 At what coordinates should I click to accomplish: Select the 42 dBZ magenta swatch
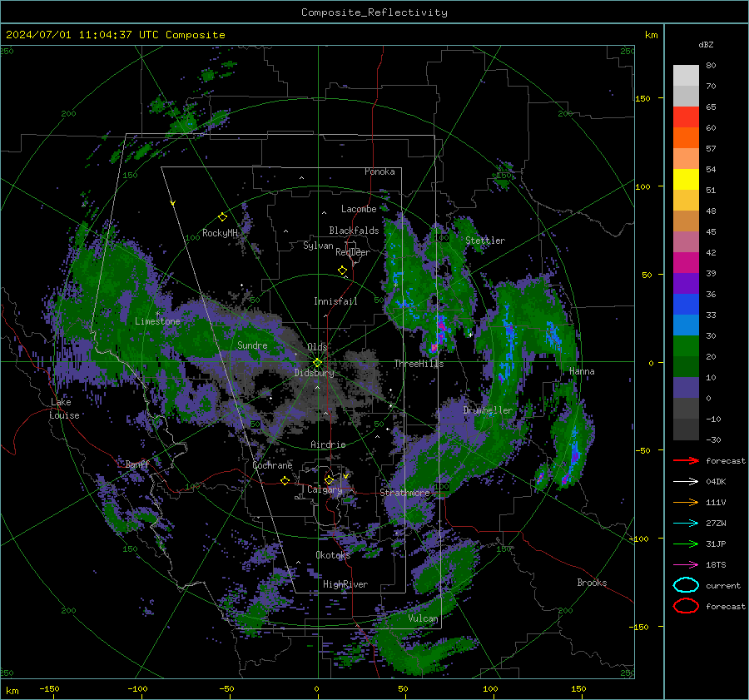(686, 262)
